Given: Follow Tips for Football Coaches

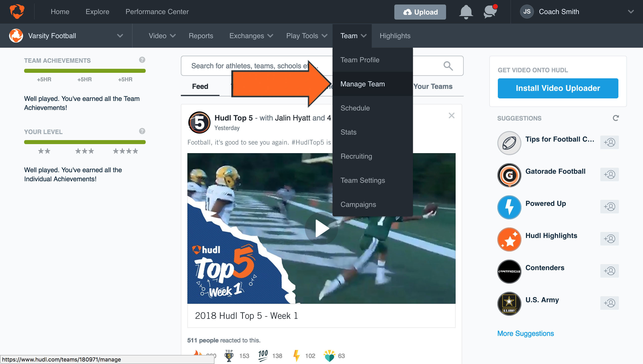Looking at the screenshot, I should click(610, 142).
